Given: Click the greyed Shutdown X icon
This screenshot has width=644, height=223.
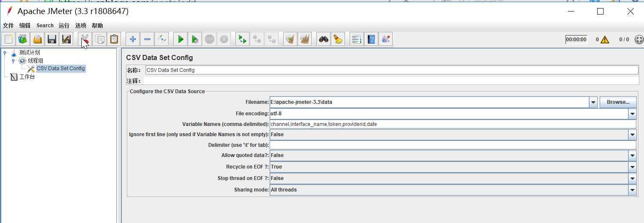Looking at the screenshot, I should coord(224,39).
